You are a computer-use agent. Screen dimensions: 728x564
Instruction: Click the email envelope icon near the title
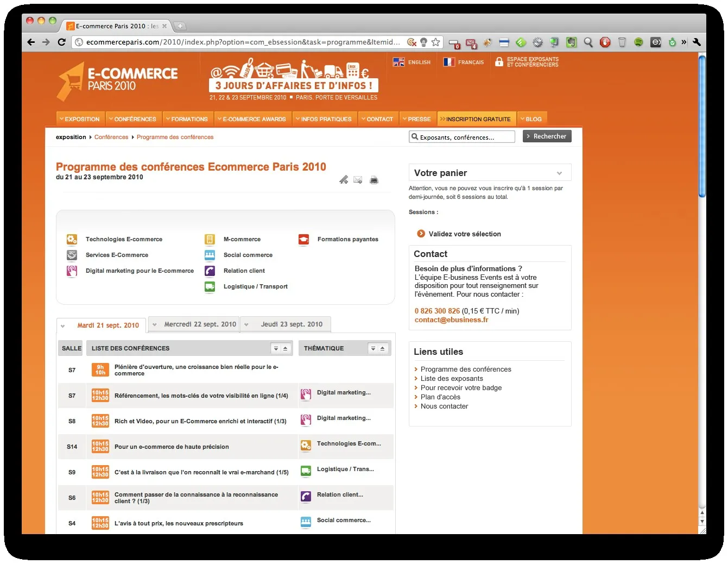(358, 180)
